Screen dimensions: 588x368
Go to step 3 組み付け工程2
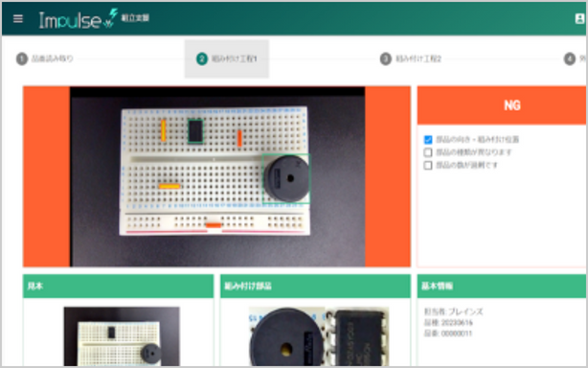click(411, 58)
